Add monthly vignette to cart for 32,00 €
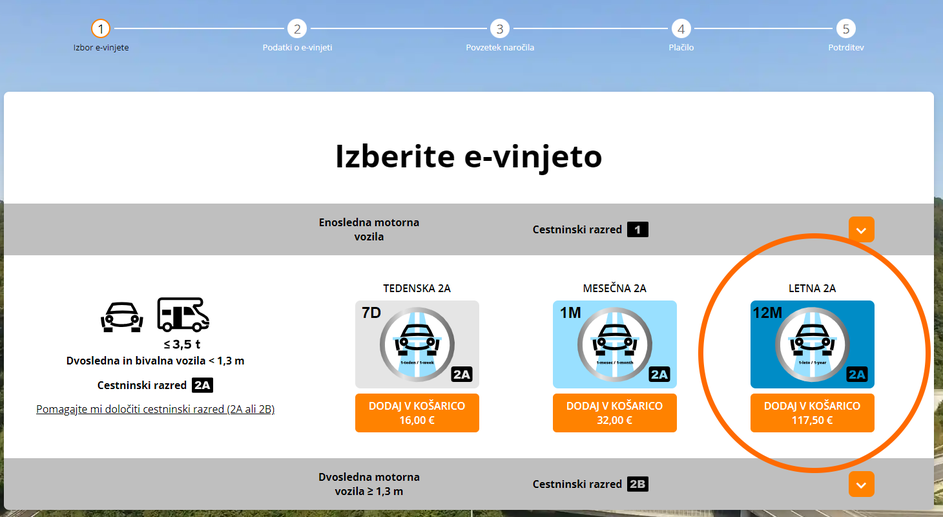Viewport: 943px width, 517px height. point(615,413)
